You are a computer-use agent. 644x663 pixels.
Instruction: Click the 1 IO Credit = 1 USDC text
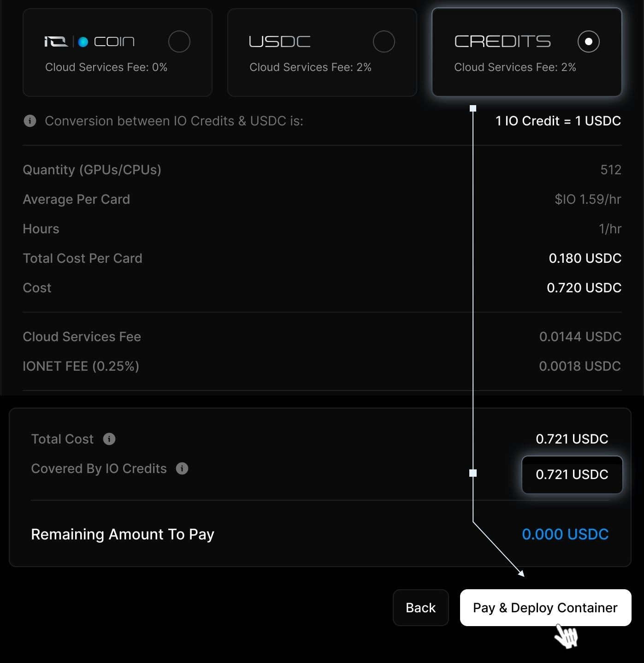pyautogui.click(x=558, y=121)
